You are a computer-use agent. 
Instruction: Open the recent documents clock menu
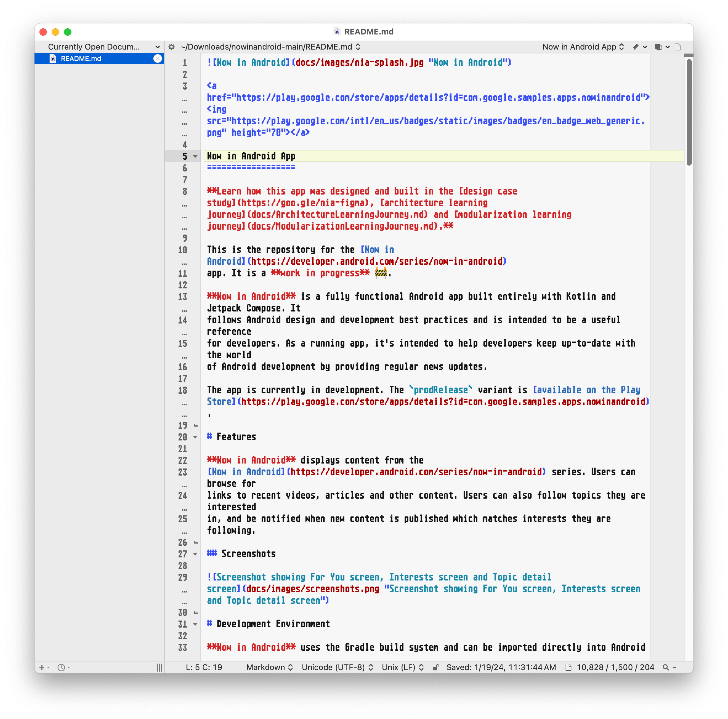[x=62, y=667]
